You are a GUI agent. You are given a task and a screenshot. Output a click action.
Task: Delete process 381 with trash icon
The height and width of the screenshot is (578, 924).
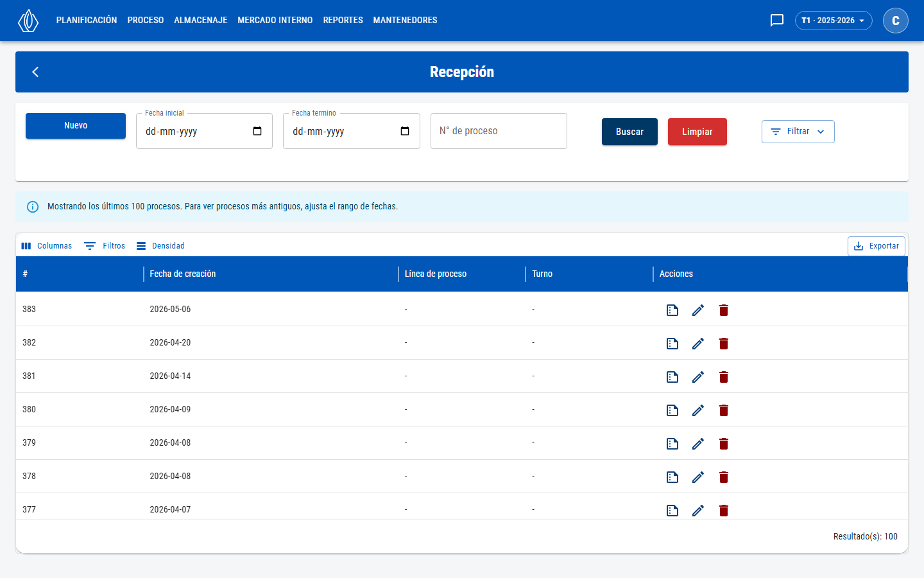pos(724,377)
